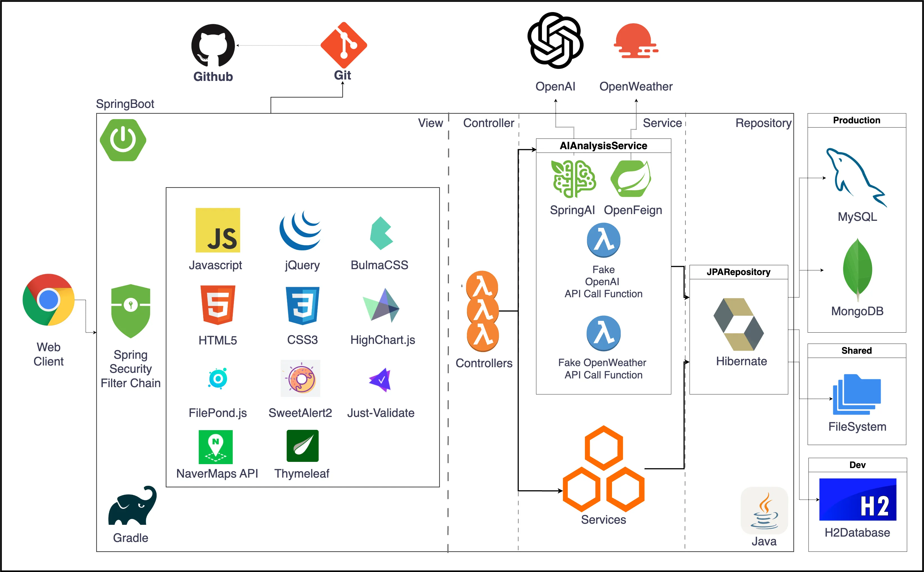Viewport: 924px width, 572px height.
Task: Select the Hibernate caption
Action: [x=741, y=361]
